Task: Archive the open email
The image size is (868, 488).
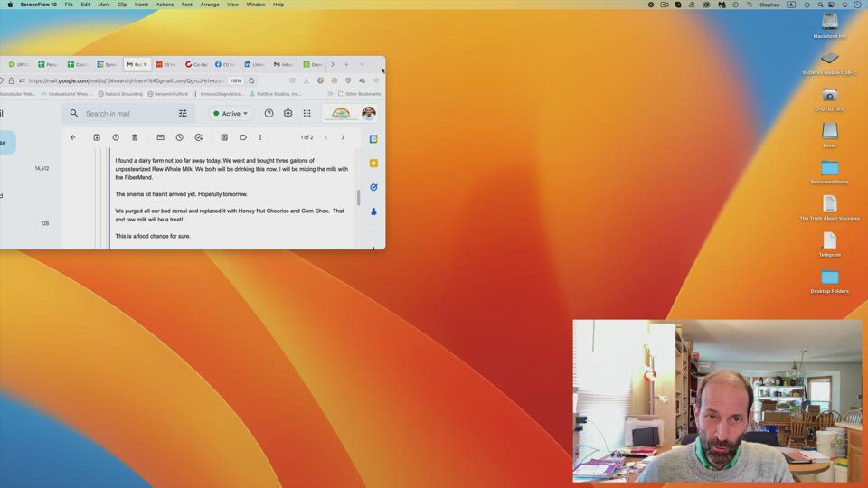Action: pos(97,137)
